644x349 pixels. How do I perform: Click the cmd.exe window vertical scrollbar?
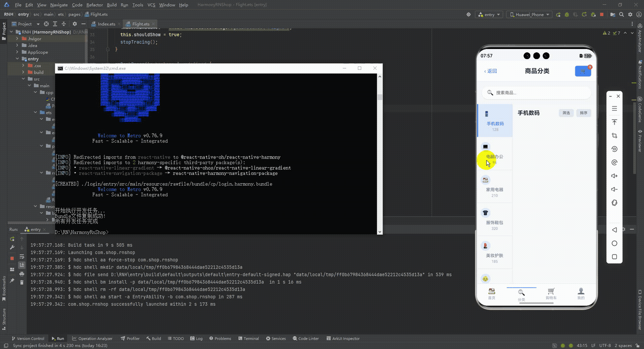pos(380,154)
